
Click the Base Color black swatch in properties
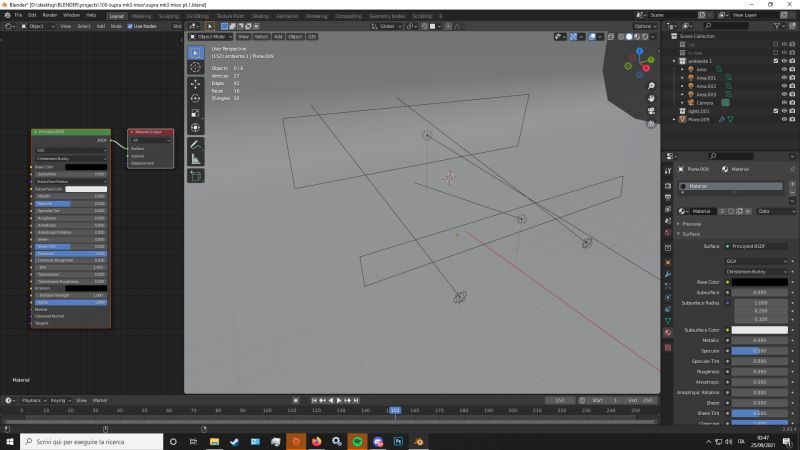pos(760,282)
